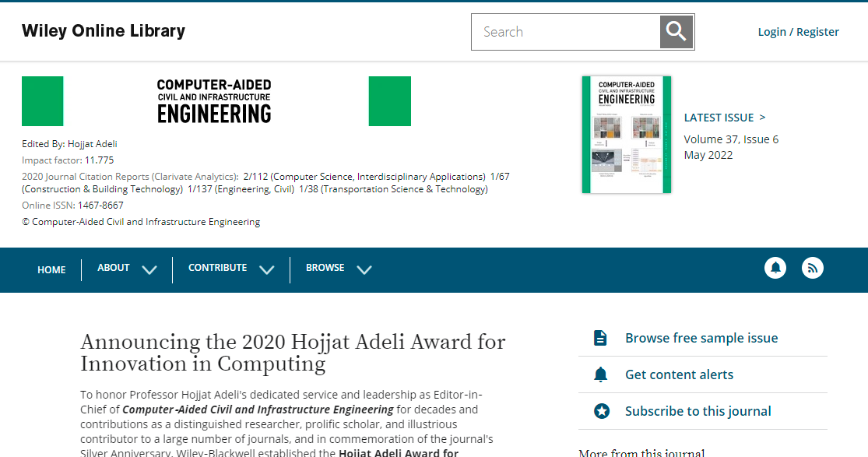Click Get content alerts link
This screenshot has width=868, height=457.
[x=679, y=374]
